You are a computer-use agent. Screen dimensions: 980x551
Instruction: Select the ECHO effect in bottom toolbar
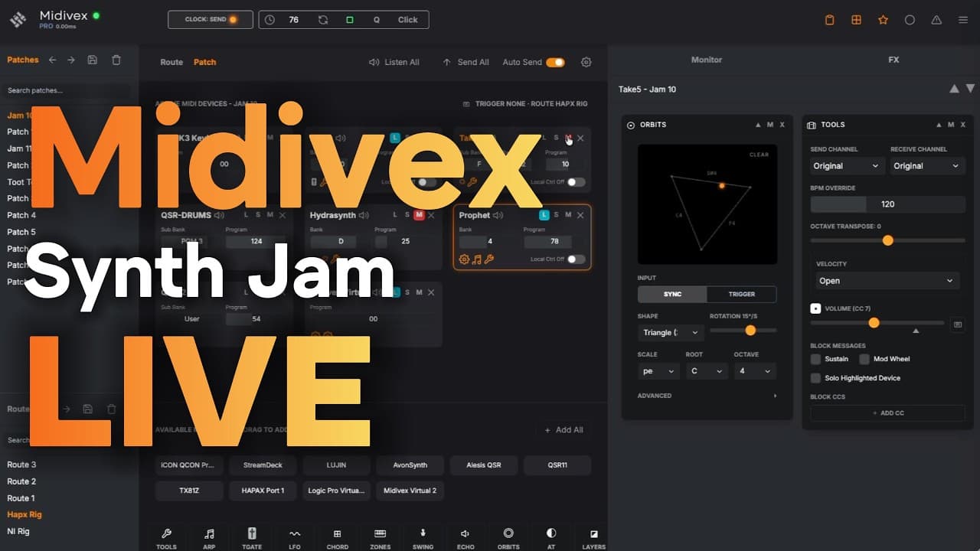pyautogui.click(x=465, y=539)
